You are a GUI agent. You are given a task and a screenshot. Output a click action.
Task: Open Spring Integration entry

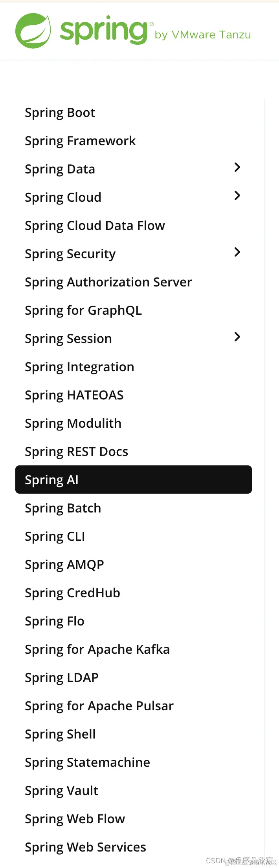(x=79, y=367)
